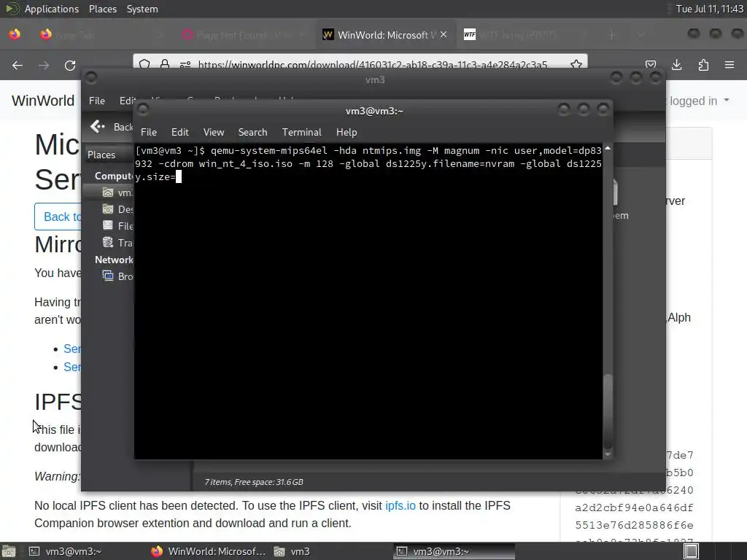This screenshot has height=560, width=747.
Task: Open the terminal Search menu
Action: pos(252,133)
